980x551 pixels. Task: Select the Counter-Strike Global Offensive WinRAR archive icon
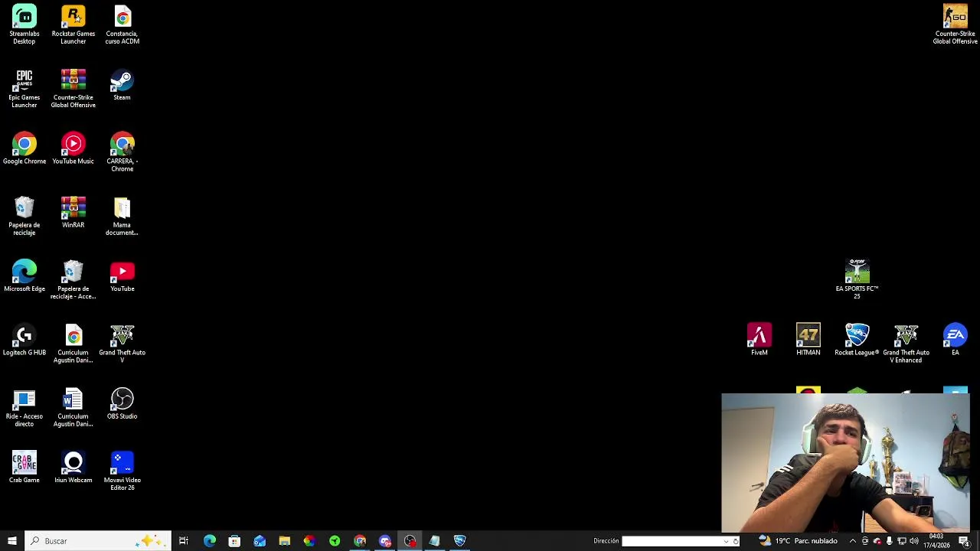pos(73,88)
